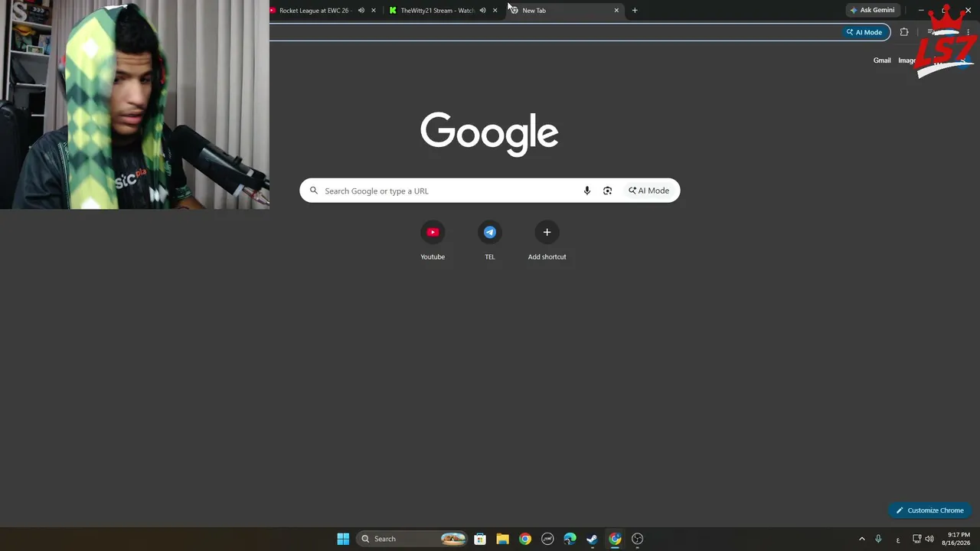
Task: Open OBS Studio from the taskbar
Action: click(x=637, y=539)
